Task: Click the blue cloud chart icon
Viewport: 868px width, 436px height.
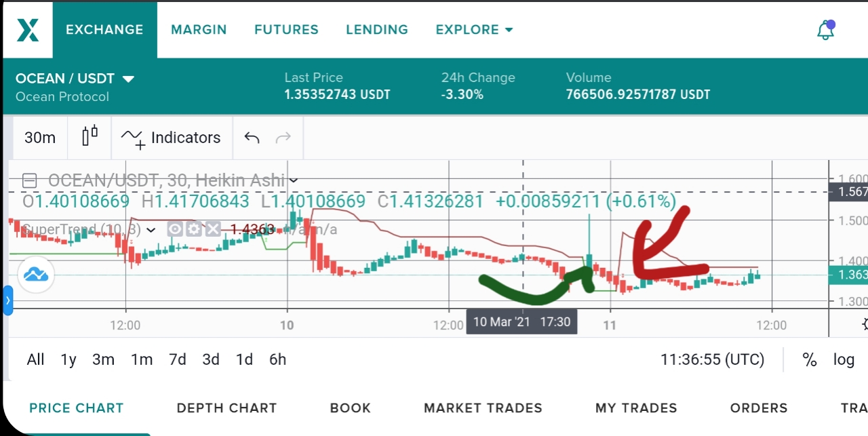Action: click(x=35, y=275)
